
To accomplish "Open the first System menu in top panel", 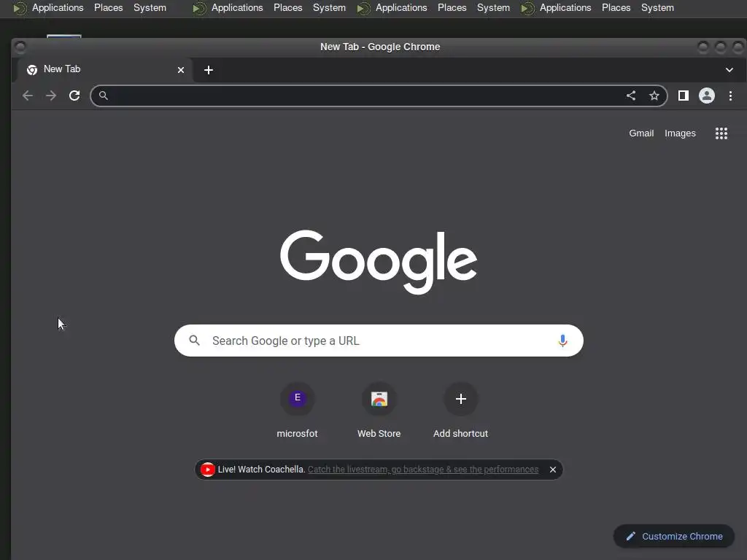I will coord(150,7).
